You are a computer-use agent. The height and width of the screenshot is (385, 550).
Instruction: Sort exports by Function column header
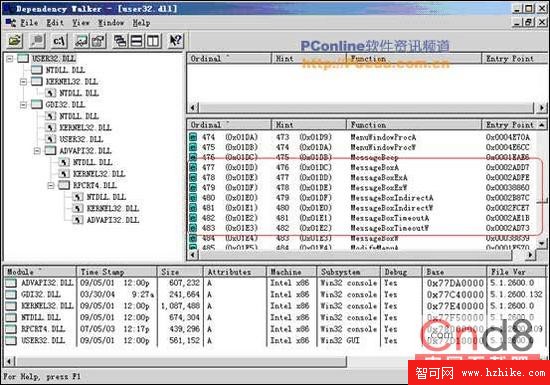(x=414, y=125)
